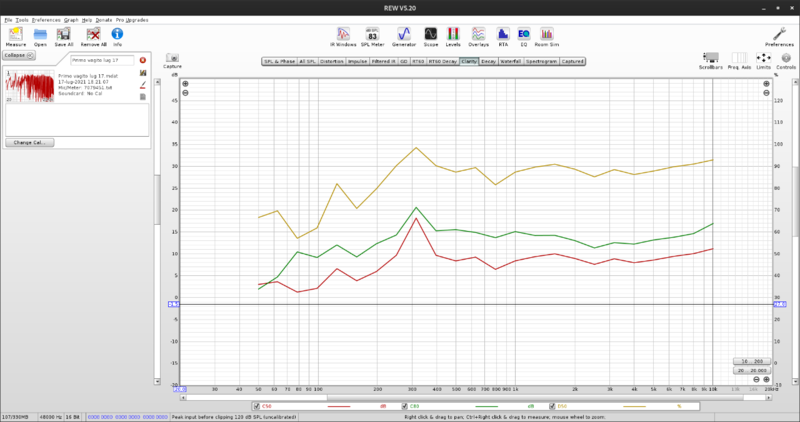
Task: Launch the signal Generator
Action: 404,35
